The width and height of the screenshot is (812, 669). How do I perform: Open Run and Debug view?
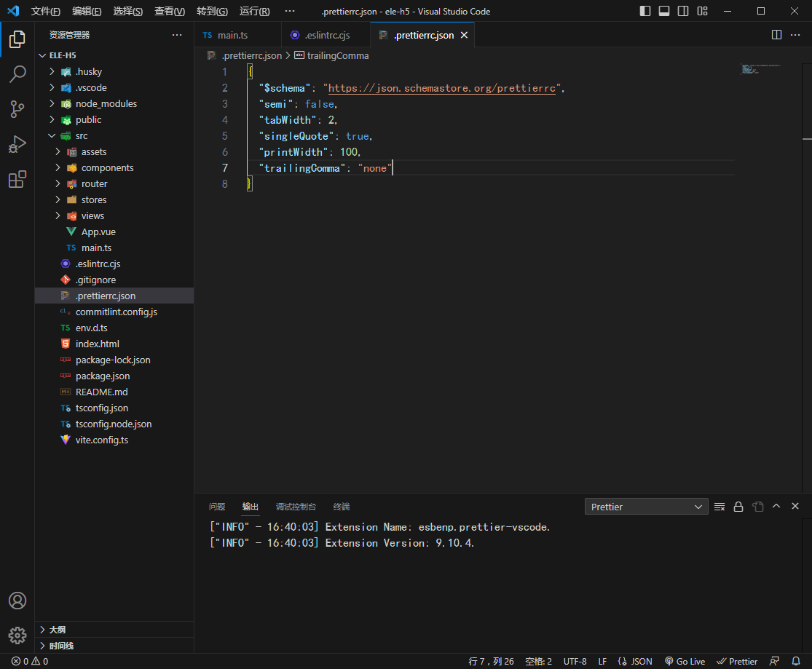tap(17, 144)
